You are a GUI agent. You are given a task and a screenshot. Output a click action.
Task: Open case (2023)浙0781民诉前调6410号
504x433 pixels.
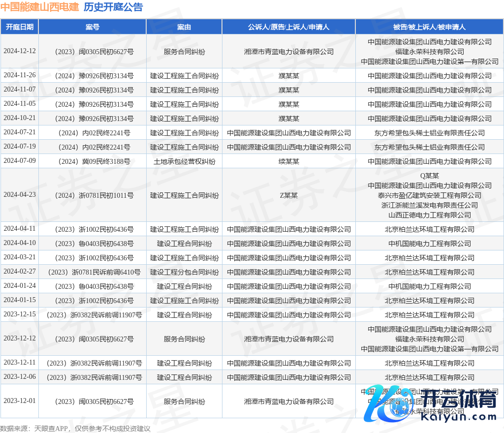(93, 272)
